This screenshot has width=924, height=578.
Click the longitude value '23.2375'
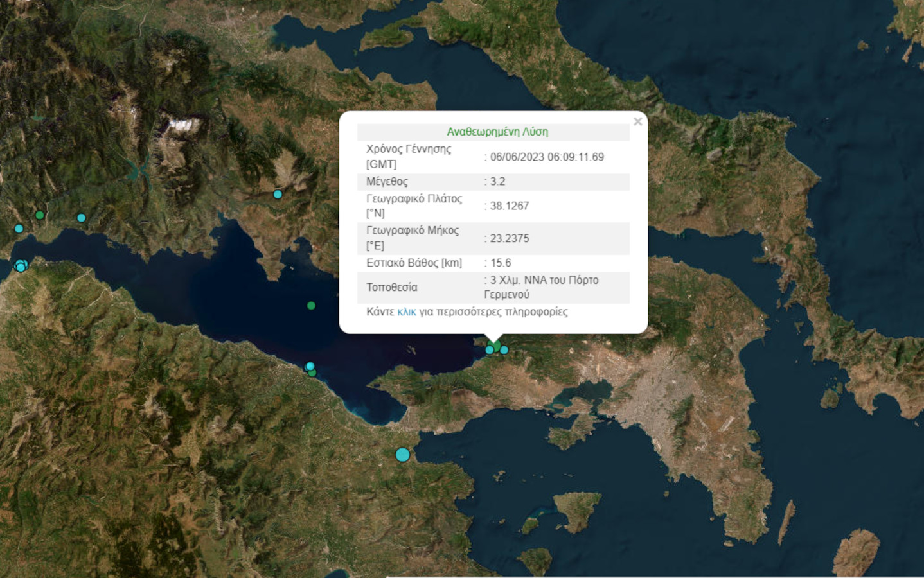click(x=510, y=238)
